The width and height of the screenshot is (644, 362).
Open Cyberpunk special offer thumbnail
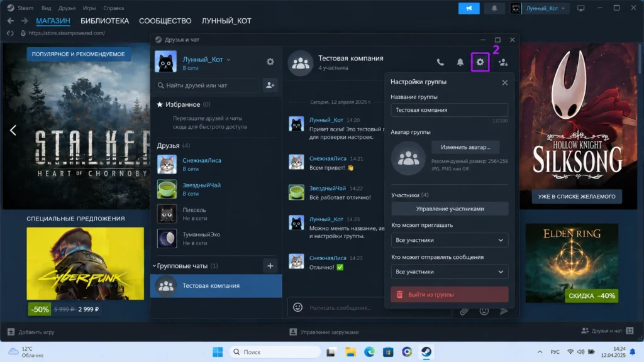[86, 263]
